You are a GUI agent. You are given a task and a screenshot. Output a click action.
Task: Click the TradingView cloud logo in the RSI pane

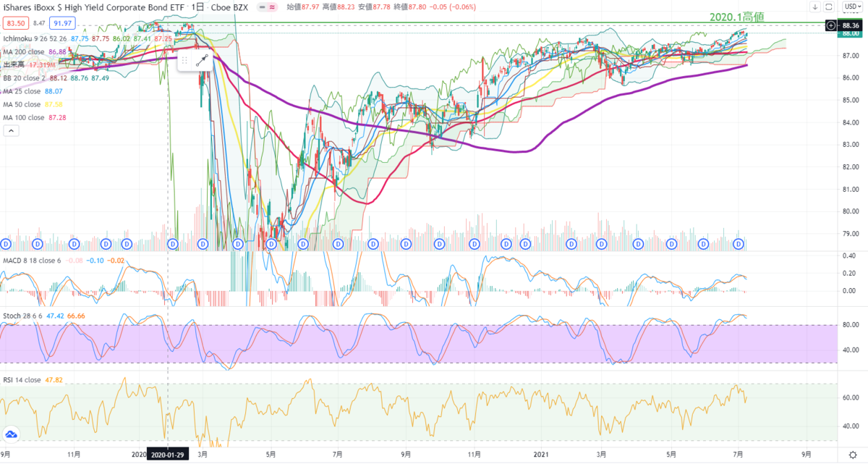(x=12, y=434)
